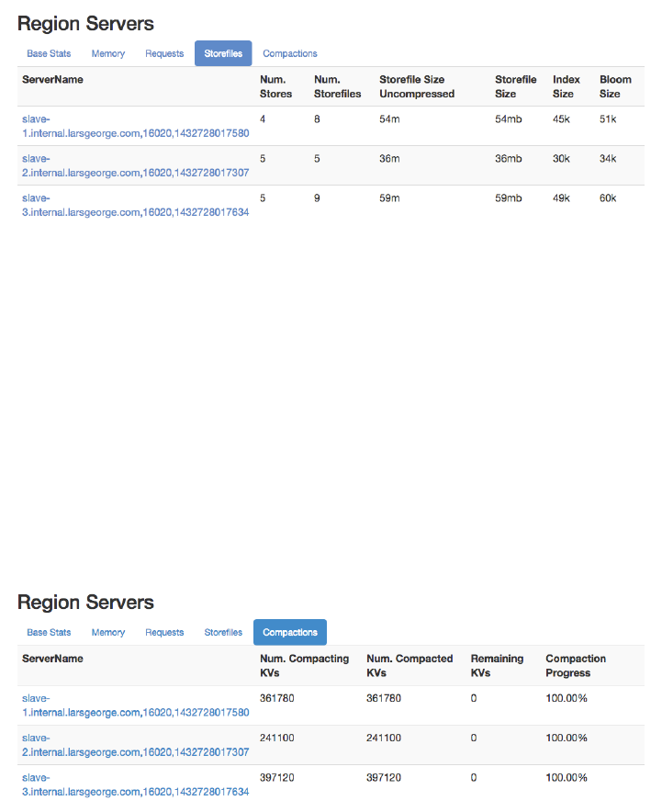Select the 60k bloom size value
The height and width of the screenshot is (812, 662).
click(x=608, y=197)
